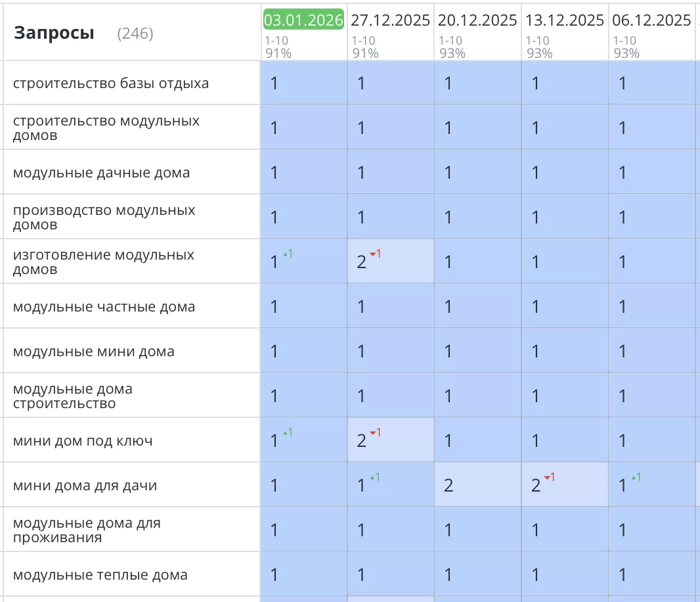Select the highlighted 03.01.2026 date header
700x602 pixels.
point(303,20)
